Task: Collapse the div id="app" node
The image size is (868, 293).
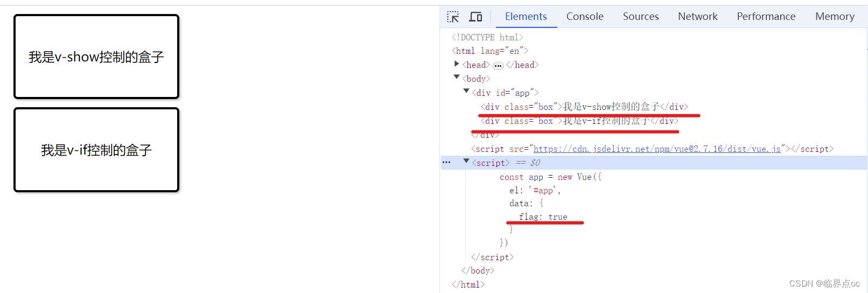Action: tap(466, 92)
